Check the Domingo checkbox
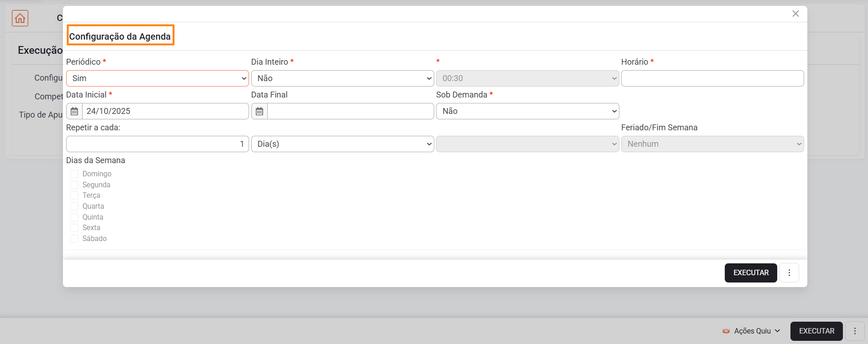Viewport: 868px width, 344px height. click(74, 174)
